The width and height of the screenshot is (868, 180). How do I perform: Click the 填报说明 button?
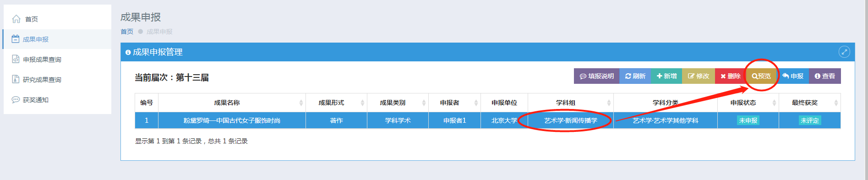tap(596, 76)
